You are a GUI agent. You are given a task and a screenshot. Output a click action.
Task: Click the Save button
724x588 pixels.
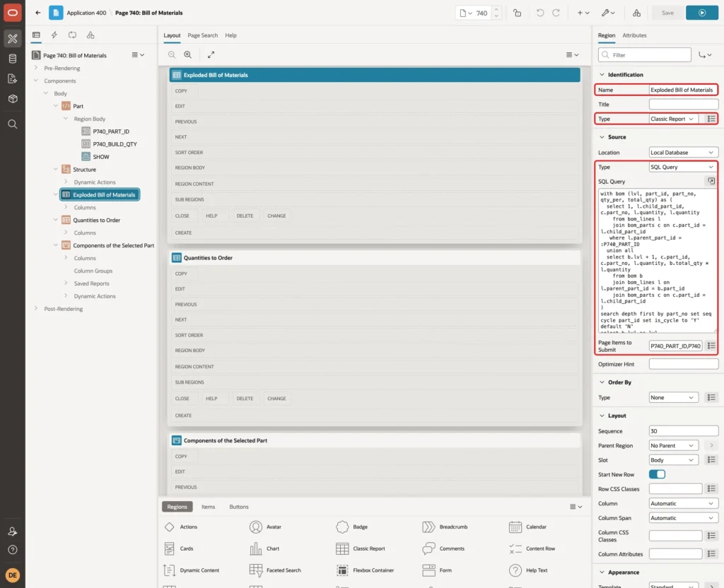[667, 13]
